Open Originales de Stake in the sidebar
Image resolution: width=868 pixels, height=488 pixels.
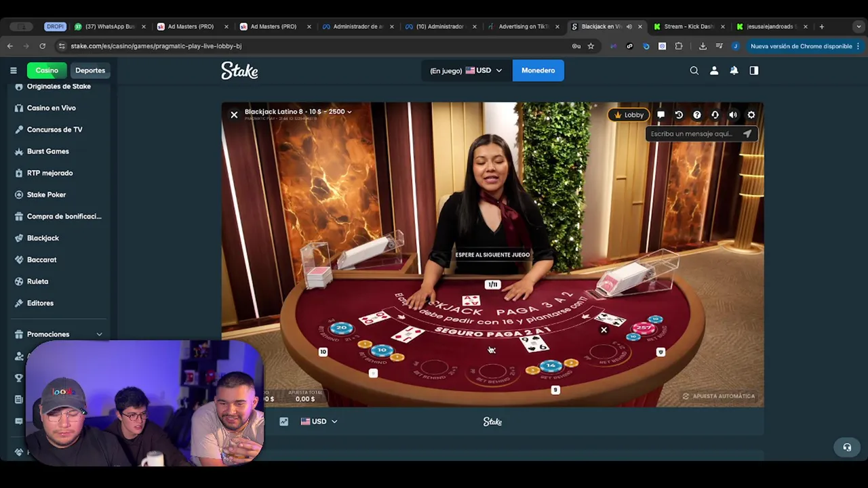coord(59,86)
